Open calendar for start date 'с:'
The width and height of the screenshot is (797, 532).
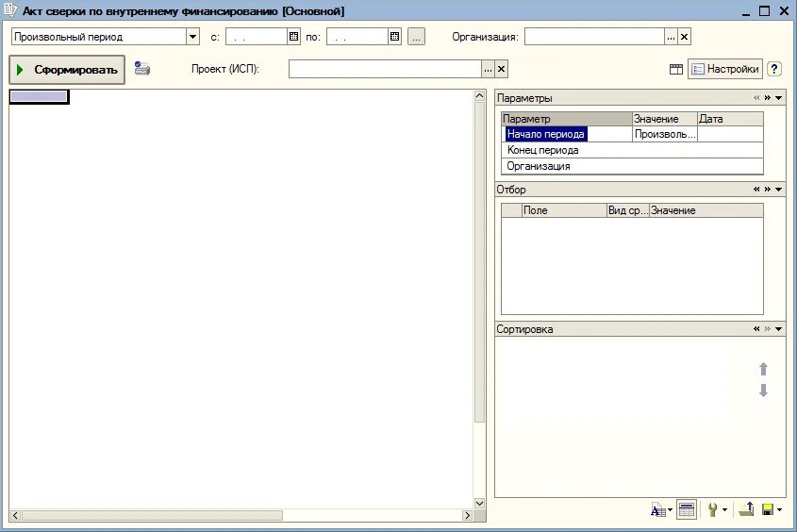tap(293, 37)
